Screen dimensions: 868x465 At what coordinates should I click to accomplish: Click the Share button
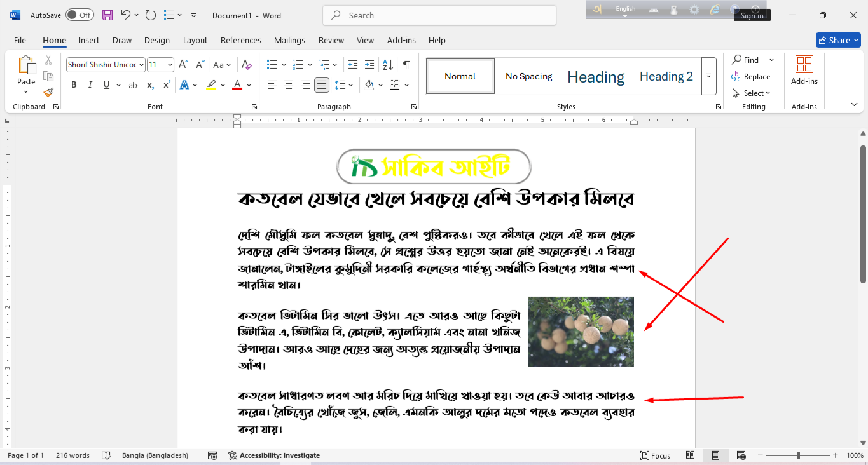[x=837, y=40]
